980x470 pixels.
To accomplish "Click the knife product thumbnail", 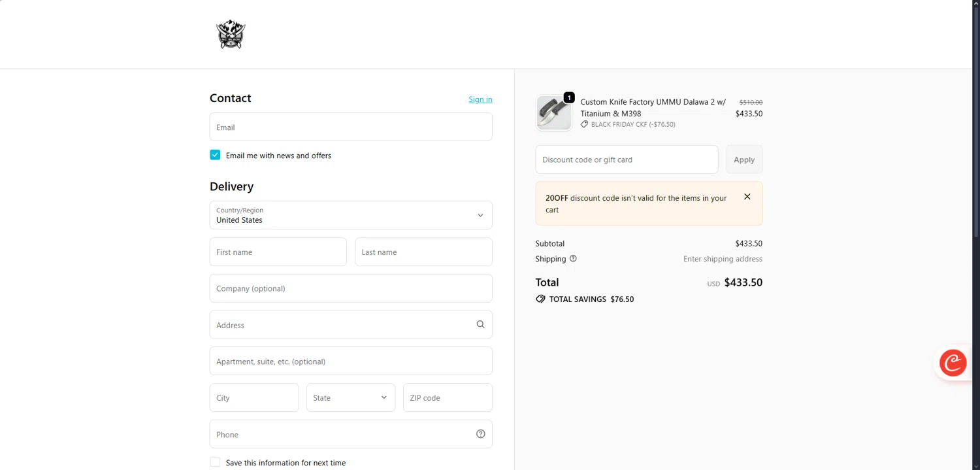I will (x=553, y=112).
